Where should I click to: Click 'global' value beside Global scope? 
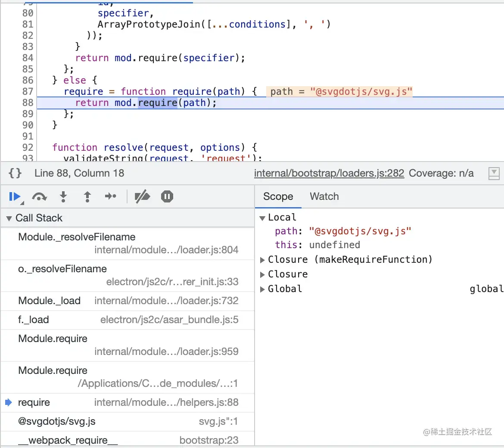click(x=486, y=289)
